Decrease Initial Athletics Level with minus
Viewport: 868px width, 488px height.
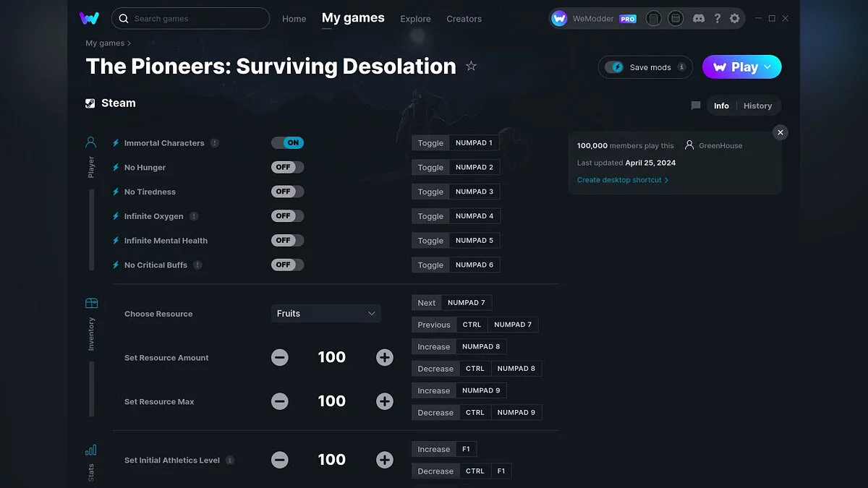click(x=280, y=460)
